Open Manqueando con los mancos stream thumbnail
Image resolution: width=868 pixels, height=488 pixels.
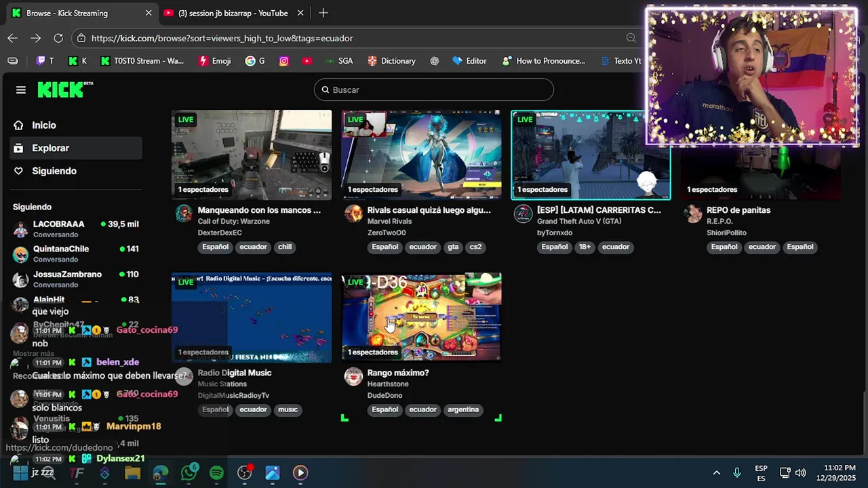(252, 155)
